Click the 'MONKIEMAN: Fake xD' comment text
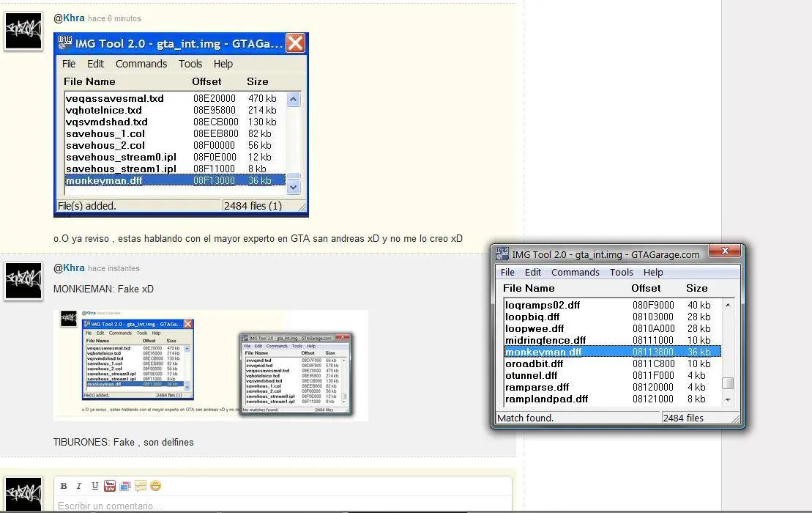812x513 pixels. click(103, 289)
